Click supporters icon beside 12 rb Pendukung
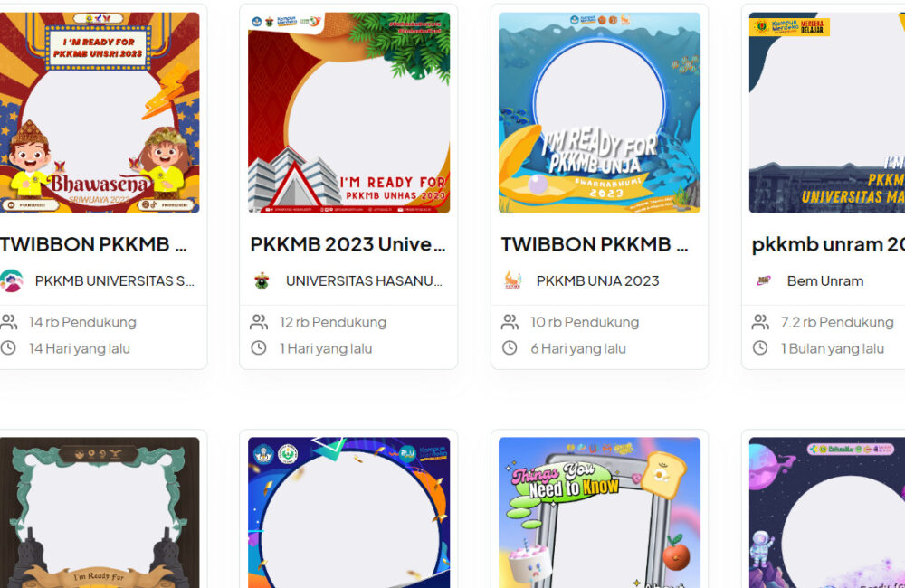The height and width of the screenshot is (588, 905). click(259, 322)
